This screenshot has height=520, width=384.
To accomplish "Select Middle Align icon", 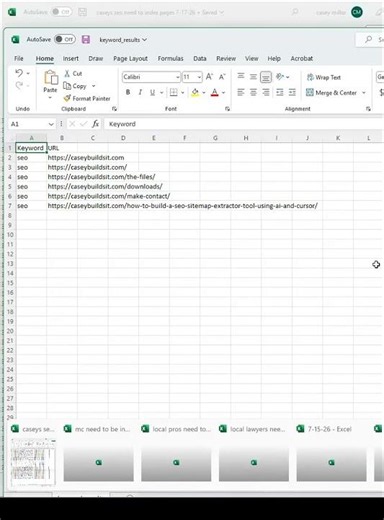I will 253,77.
